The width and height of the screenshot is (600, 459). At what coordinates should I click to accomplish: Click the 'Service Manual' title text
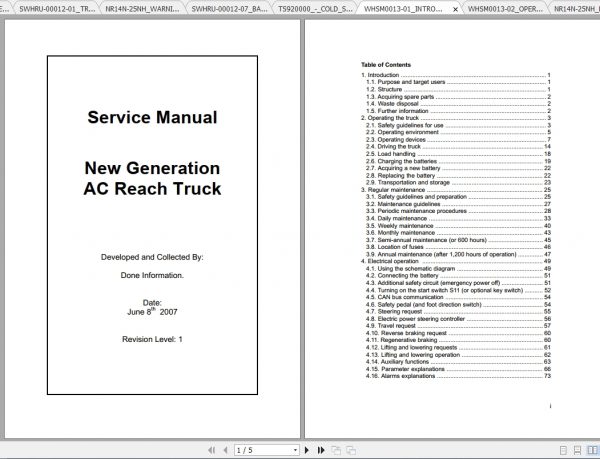152,117
